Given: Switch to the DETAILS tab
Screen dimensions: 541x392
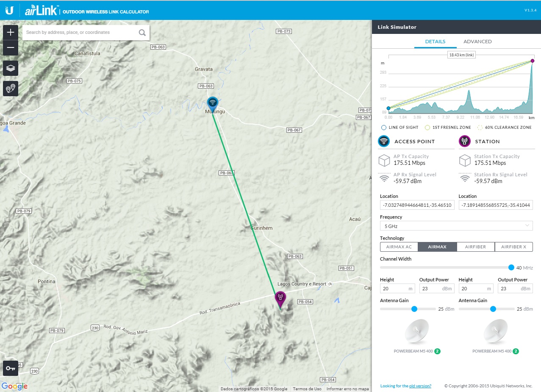Looking at the screenshot, I should pos(435,42).
